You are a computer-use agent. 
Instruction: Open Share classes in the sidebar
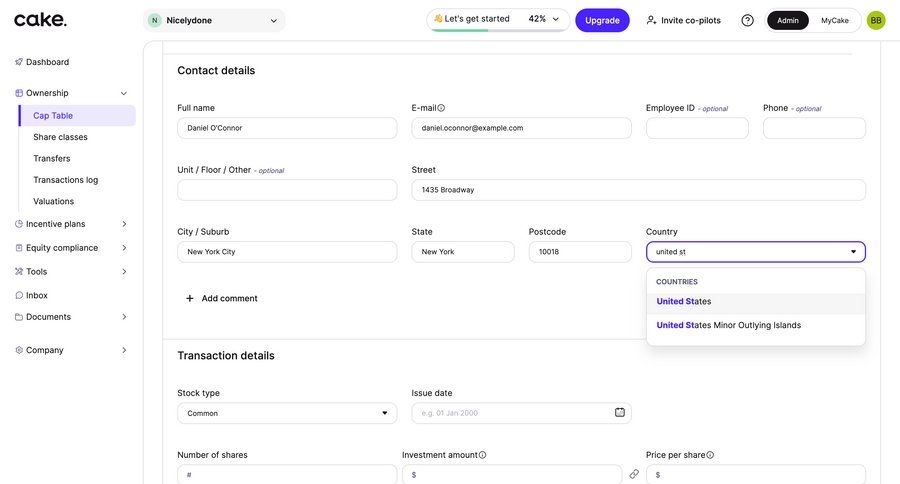click(x=60, y=137)
